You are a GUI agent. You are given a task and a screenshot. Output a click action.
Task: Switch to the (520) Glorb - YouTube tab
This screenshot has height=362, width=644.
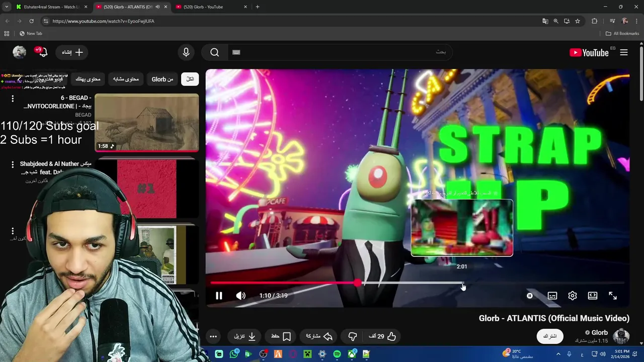coord(211,7)
